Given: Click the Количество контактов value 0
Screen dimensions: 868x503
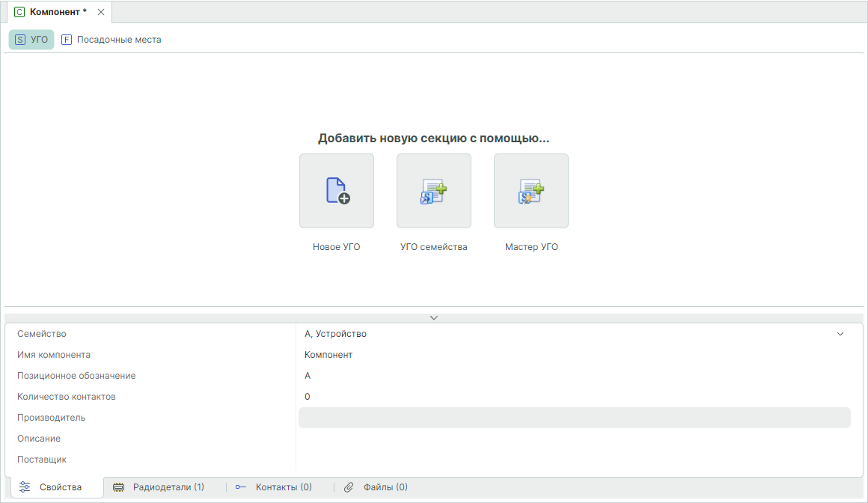Looking at the screenshot, I should [x=308, y=397].
